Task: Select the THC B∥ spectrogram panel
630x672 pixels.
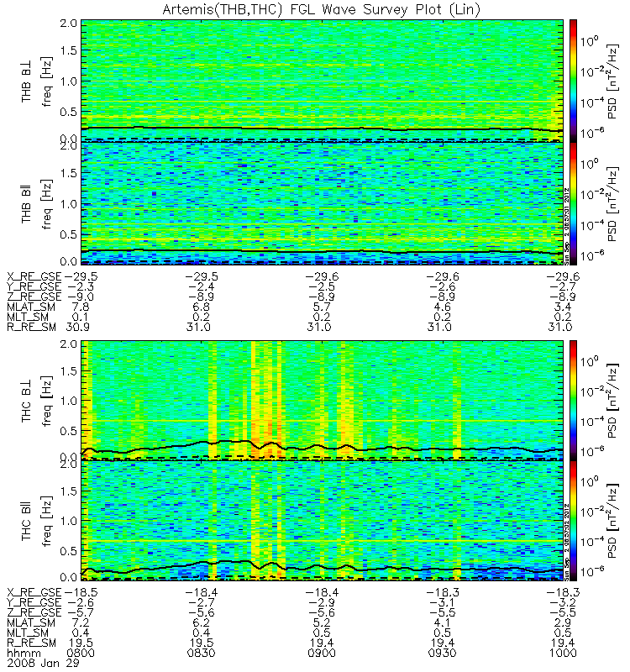Action: [322, 521]
